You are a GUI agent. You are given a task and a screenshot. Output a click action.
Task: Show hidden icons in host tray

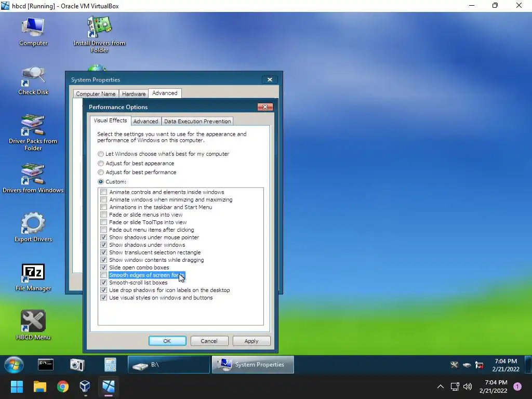(441, 387)
